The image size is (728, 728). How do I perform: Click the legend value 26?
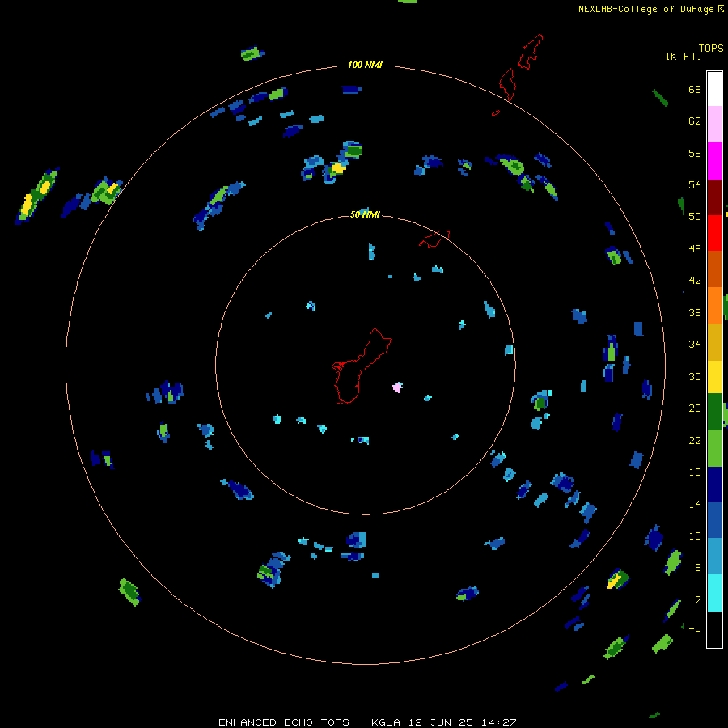(695, 408)
